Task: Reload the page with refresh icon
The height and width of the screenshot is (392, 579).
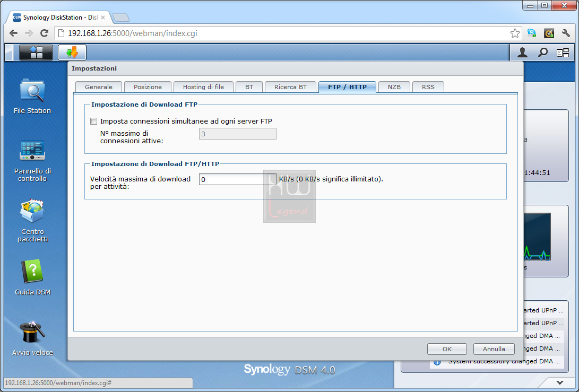Action: pos(44,33)
